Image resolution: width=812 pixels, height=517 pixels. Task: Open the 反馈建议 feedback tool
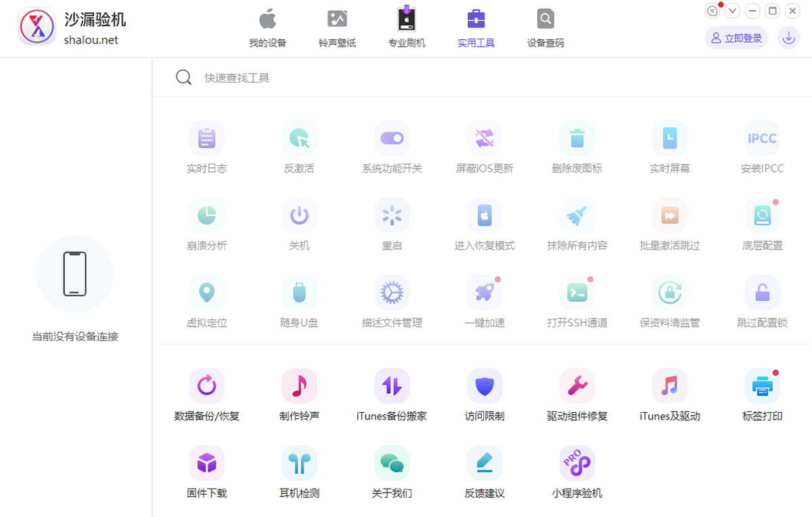[x=484, y=464]
